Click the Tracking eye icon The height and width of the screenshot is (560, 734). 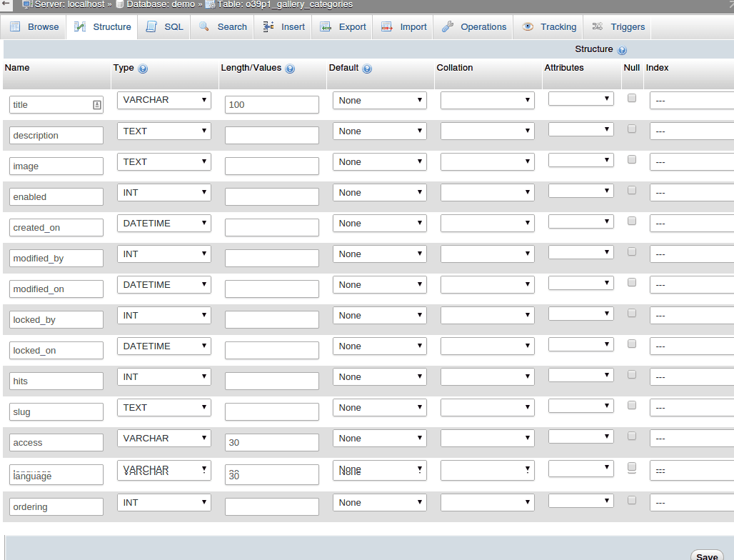click(528, 26)
